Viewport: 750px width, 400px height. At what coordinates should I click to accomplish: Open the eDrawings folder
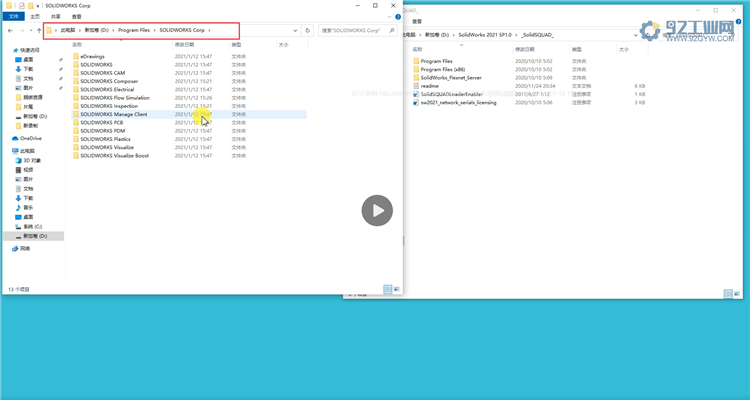point(92,56)
